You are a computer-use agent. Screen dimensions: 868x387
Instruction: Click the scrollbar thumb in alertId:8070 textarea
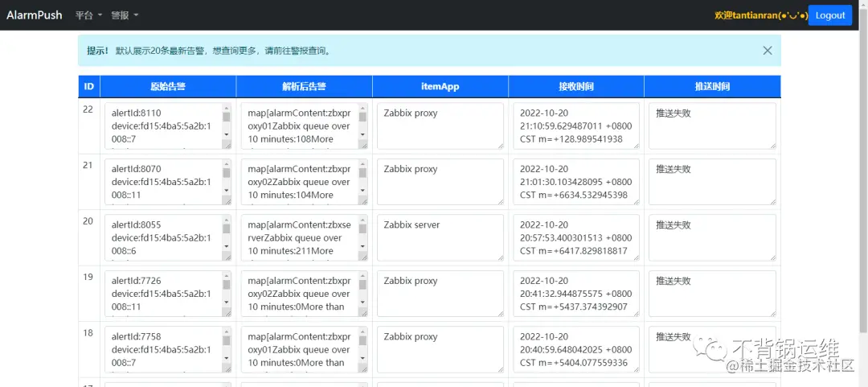[227, 173]
